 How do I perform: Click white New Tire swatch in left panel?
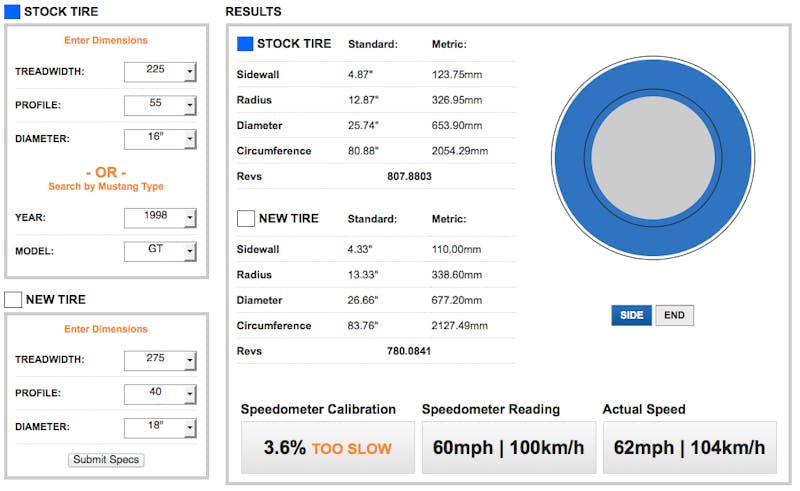click(12, 299)
